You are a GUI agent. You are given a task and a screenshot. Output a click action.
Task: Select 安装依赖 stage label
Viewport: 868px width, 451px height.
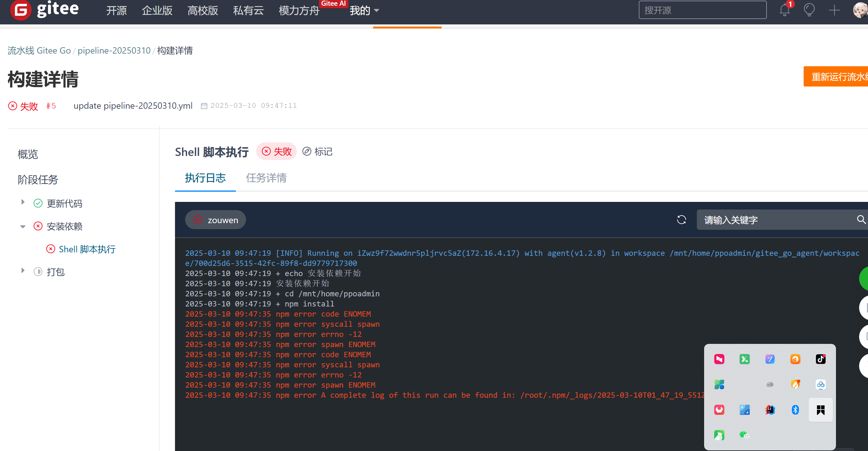pyautogui.click(x=64, y=226)
